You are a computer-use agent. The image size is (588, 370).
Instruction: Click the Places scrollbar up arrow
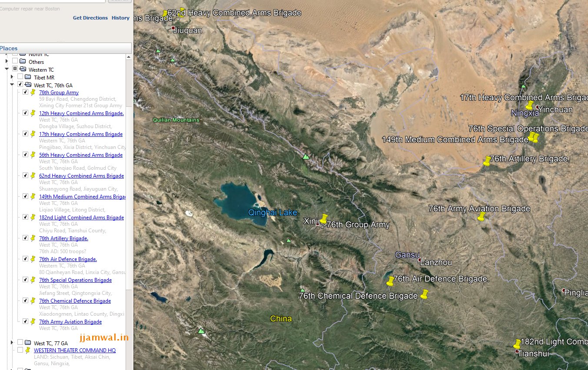(129, 57)
